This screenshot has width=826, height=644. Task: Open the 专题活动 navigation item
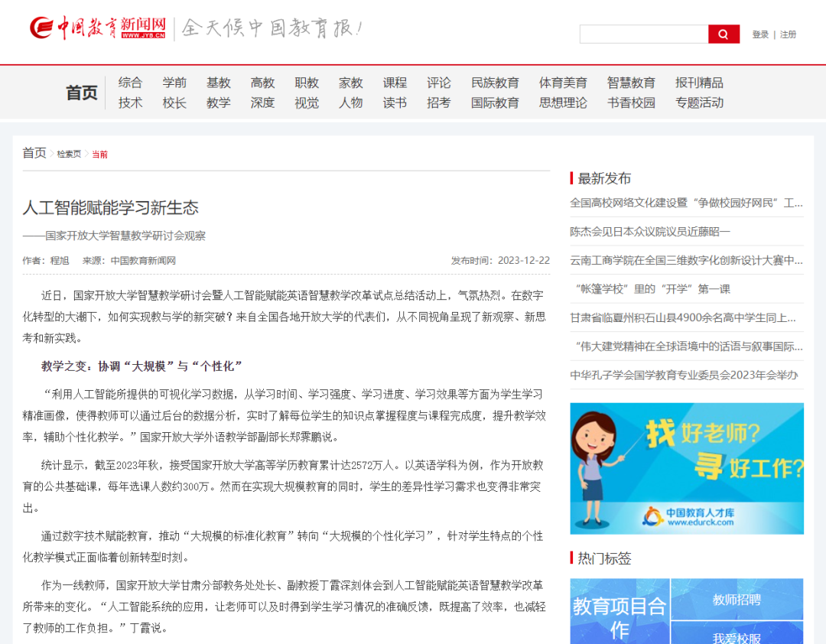pyautogui.click(x=699, y=102)
